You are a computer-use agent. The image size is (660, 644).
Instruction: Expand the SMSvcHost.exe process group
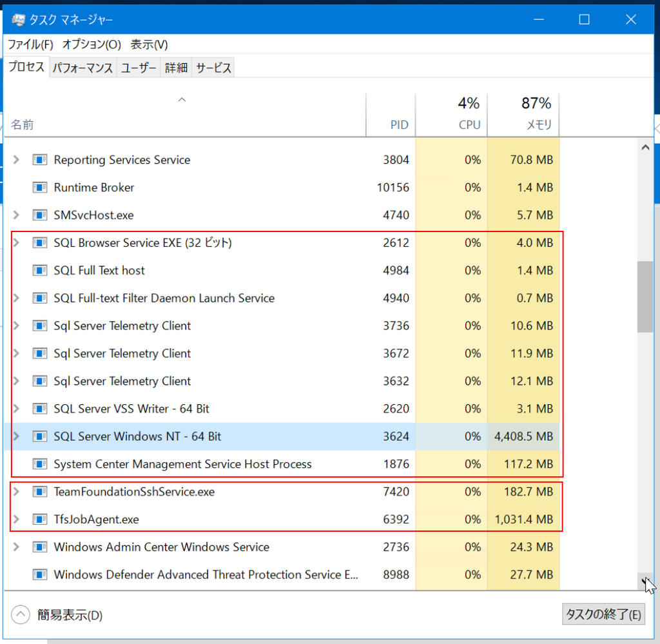point(16,215)
